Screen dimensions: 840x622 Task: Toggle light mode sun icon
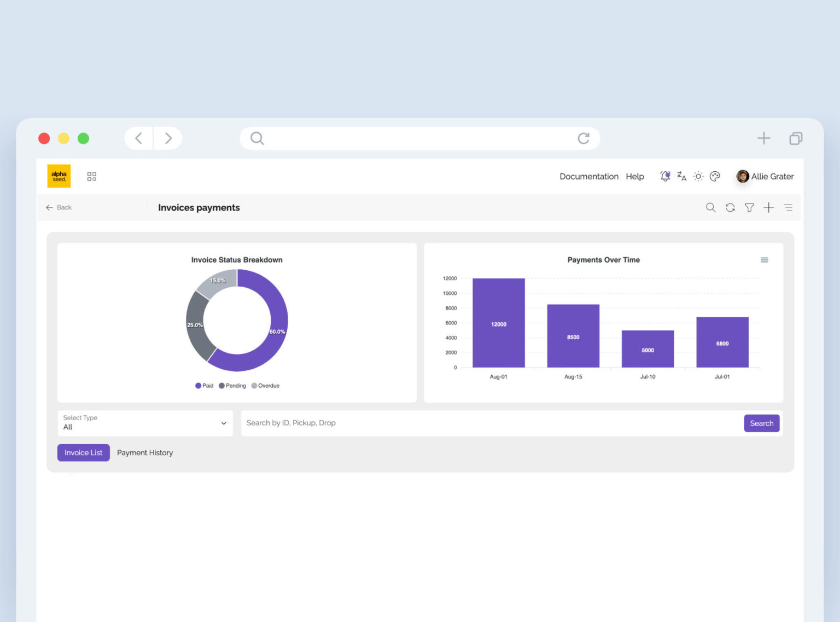[x=698, y=176]
